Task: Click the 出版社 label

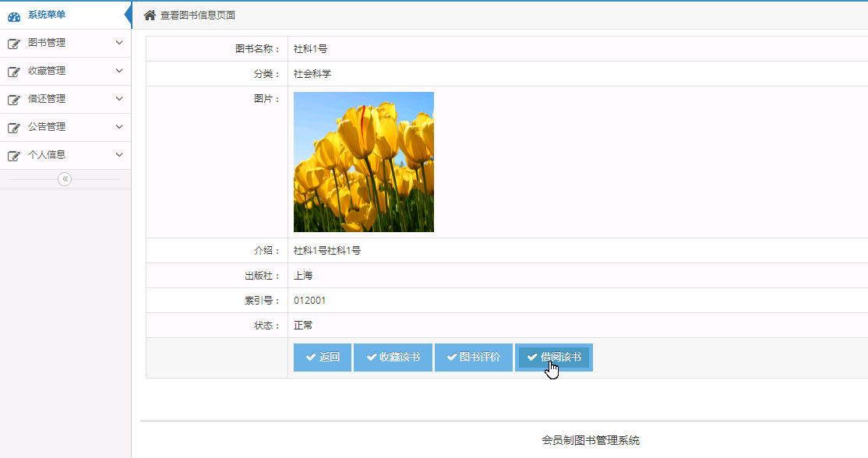Action: coord(263,276)
